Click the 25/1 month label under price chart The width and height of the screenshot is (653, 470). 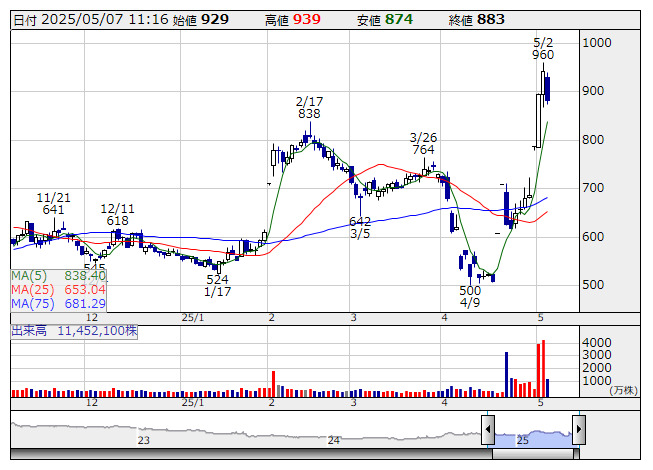(193, 318)
